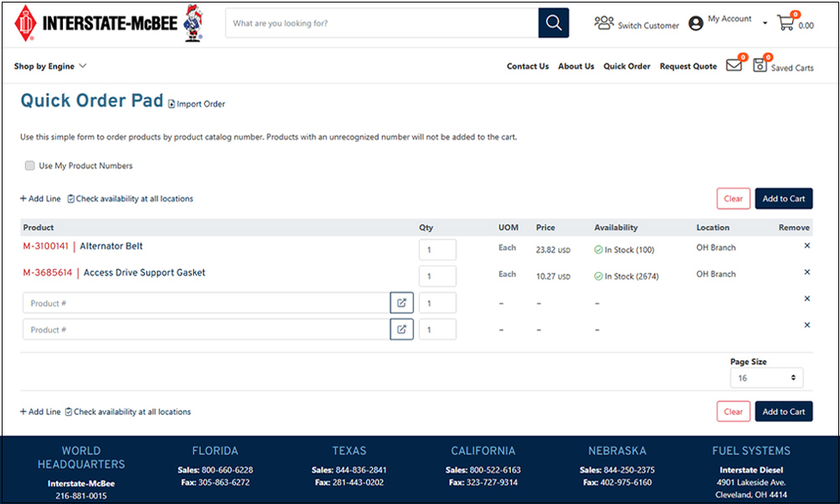Click mascot figure beside logo
The height and width of the screenshot is (504, 840).
click(193, 23)
